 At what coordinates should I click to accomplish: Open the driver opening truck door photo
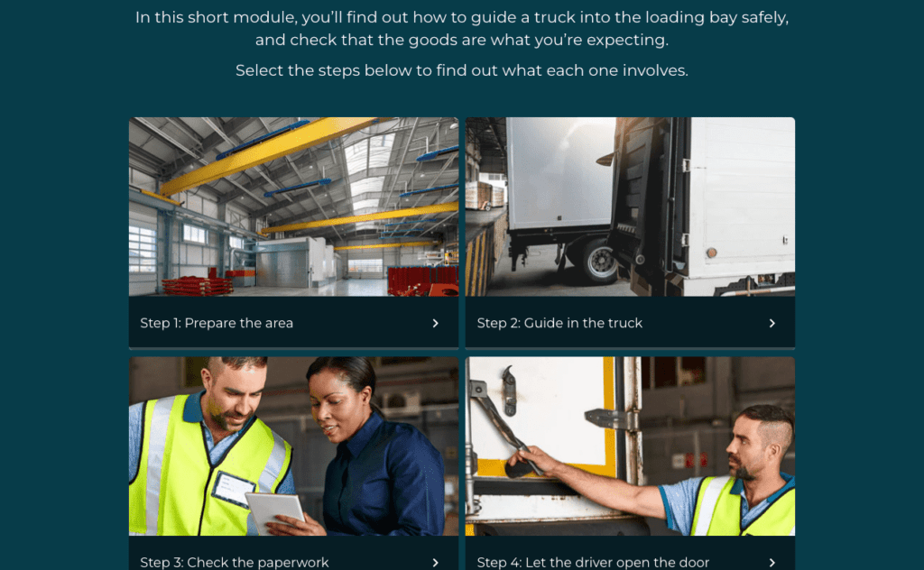630,446
